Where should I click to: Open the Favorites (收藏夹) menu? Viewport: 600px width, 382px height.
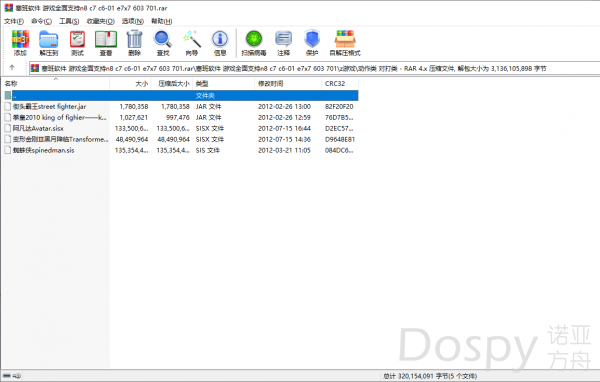point(101,21)
